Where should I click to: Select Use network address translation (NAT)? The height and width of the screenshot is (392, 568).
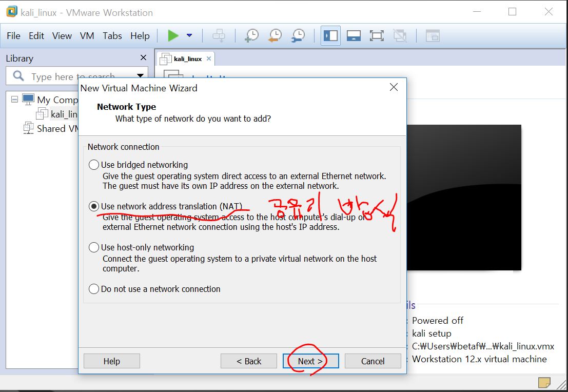point(94,206)
